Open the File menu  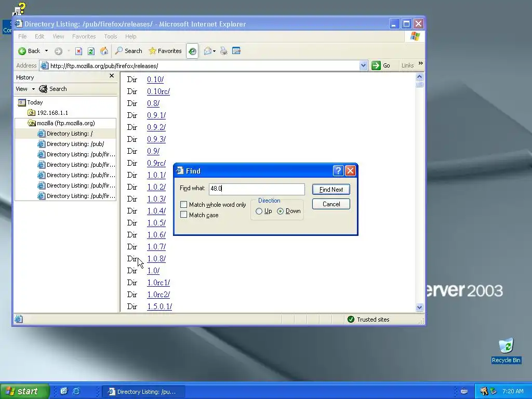pos(22,36)
